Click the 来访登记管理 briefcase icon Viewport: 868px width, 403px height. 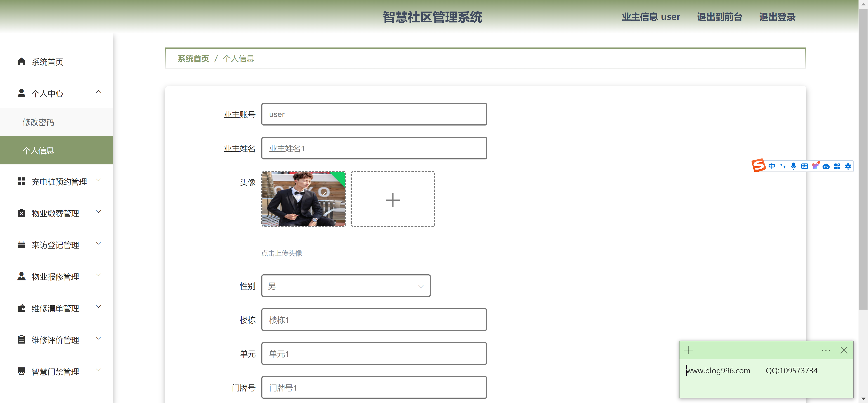click(21, 244)
